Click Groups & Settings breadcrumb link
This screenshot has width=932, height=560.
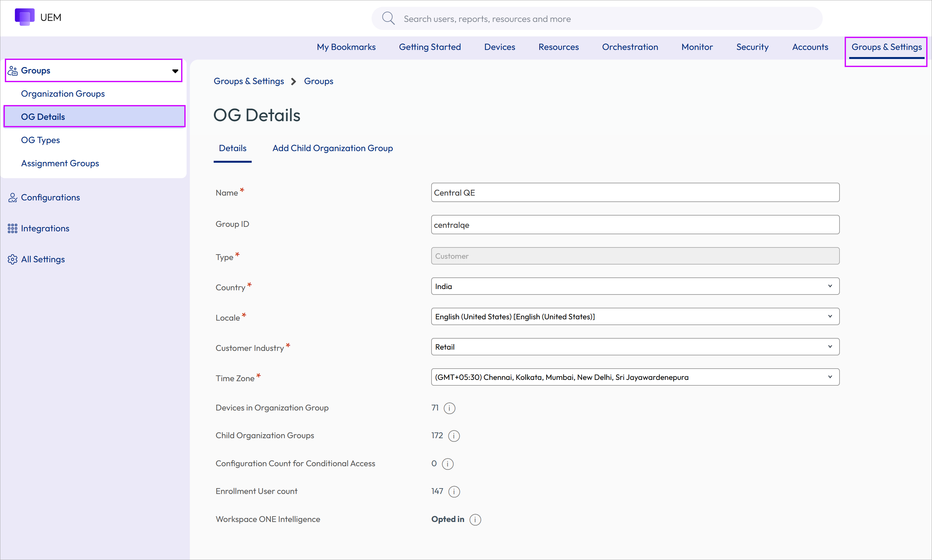(x=249, y=81)
